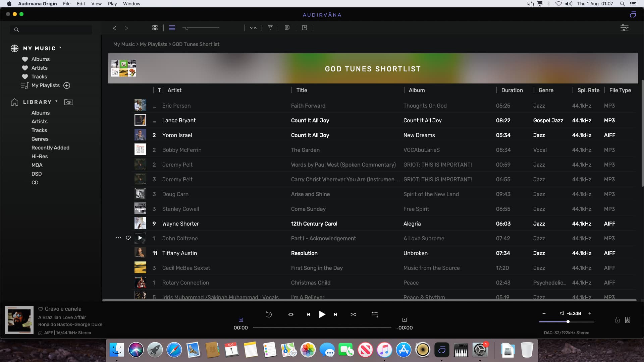Adjust the volume slider handle
This screenshot has height=362, width=644.
568,322
